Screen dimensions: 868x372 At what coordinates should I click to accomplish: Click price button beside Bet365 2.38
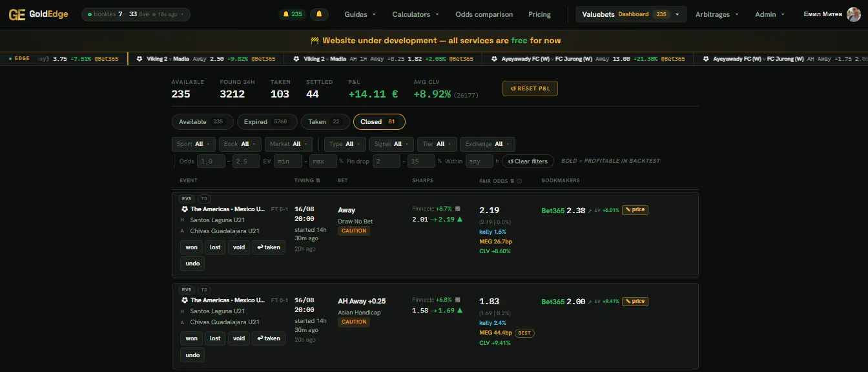[x=635, y=210]
